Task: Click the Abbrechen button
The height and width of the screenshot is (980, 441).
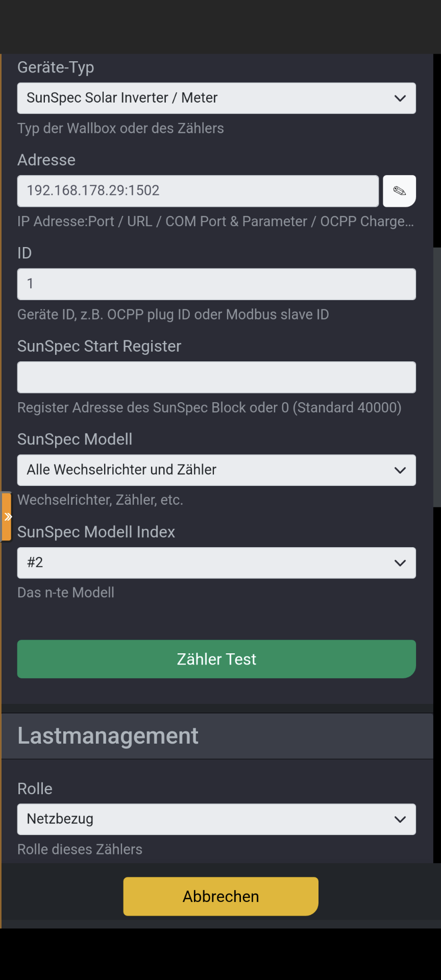Action: click(220, 896)
